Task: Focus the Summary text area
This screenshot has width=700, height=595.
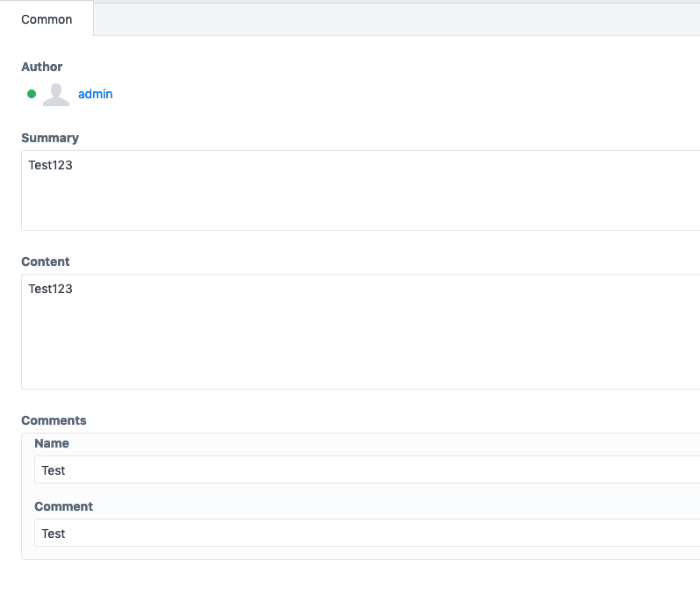Action: click(x=361, y=190)
